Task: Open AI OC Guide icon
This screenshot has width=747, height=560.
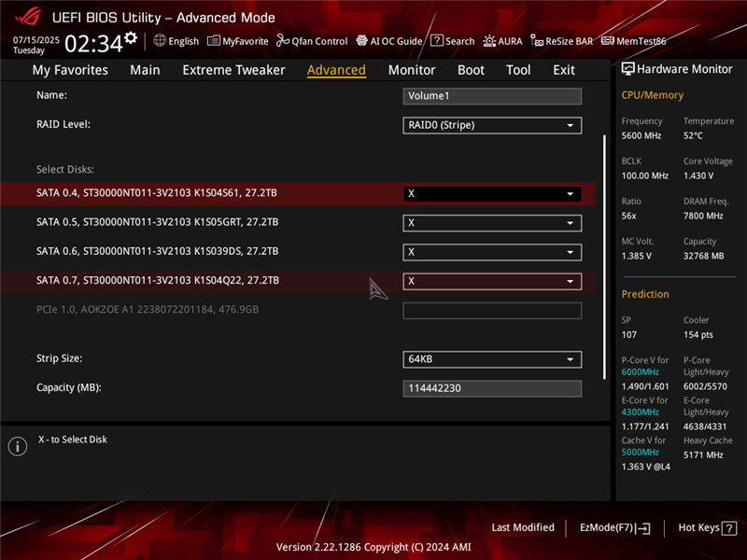Action: [362, 41]
